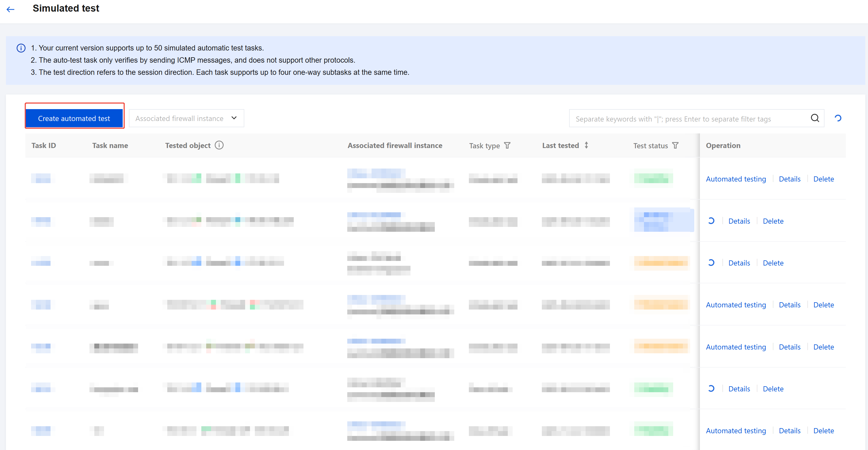This screenshot has height=450, width=868.
Task: Open Details in seventh row
Action: (789, 431)
